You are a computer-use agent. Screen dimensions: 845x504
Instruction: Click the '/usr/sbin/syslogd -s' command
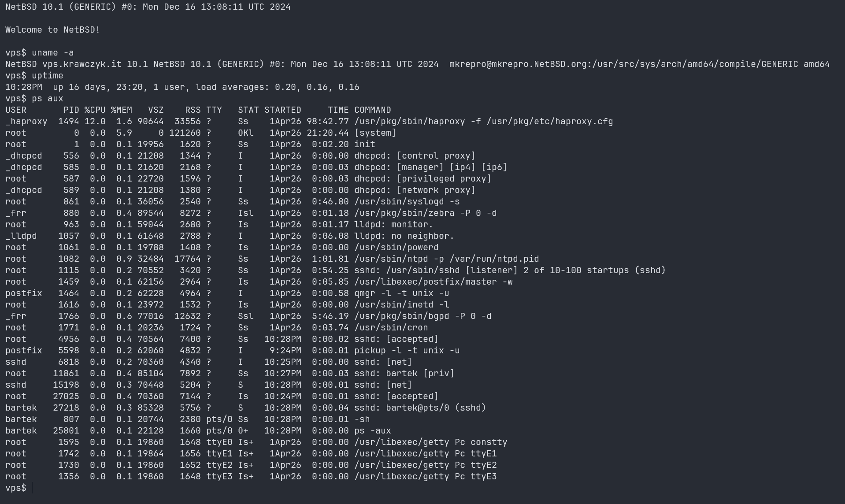coord(407,201)
